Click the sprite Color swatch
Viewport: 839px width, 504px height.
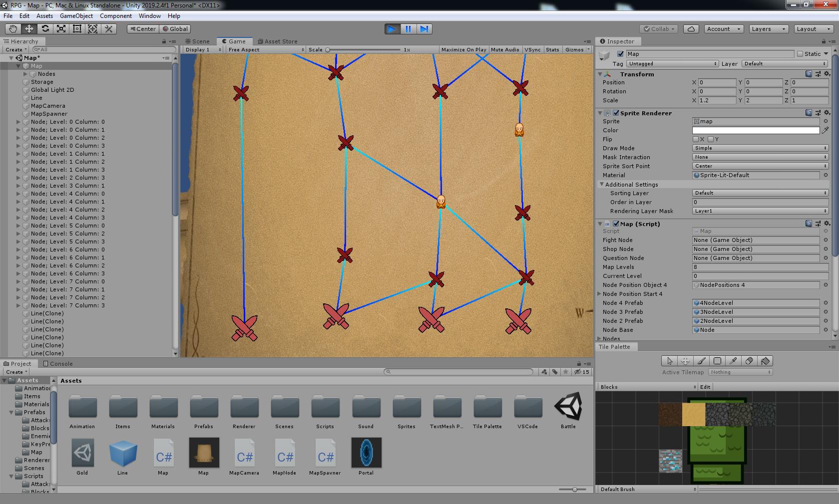pos(756,130)
